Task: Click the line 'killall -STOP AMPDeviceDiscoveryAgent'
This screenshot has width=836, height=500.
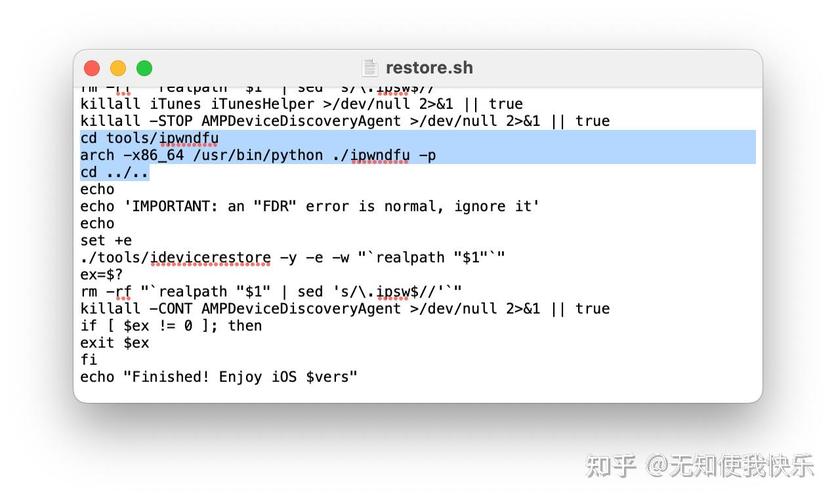Action: (x=345, y=121)
